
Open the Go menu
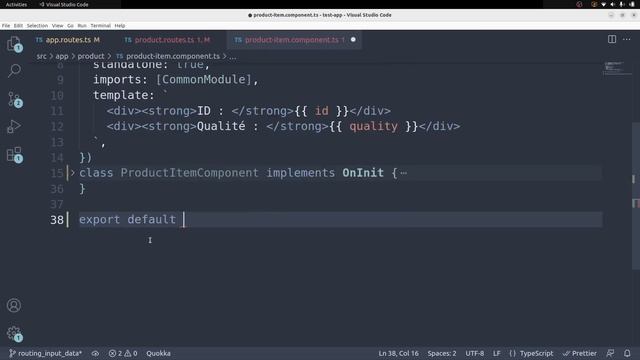click(x=70, y=25)
